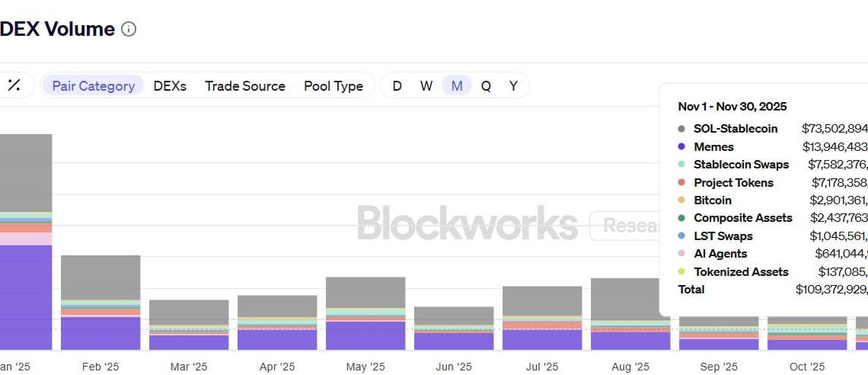
Task: Set the interval to daily (D)
Action: pyautogui.click(x=397, y=86)
